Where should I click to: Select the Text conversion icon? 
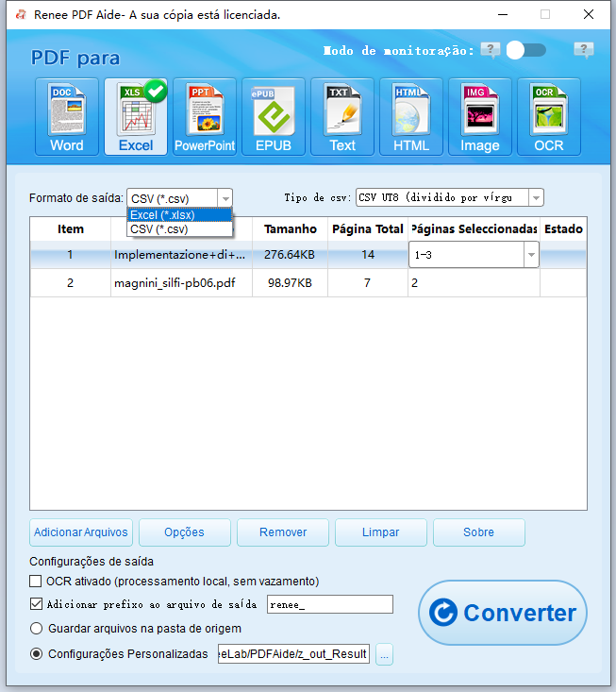pos(342,117)
